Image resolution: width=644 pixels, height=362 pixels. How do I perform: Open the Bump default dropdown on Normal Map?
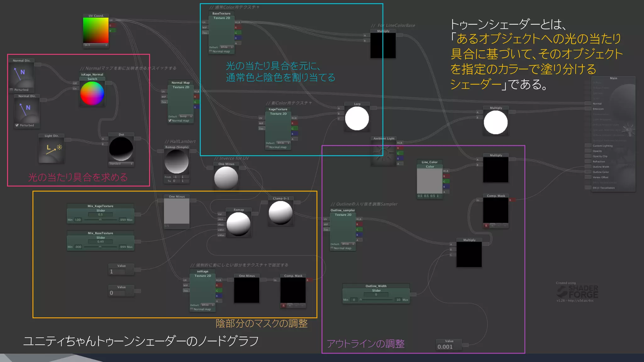pos(186,116)
